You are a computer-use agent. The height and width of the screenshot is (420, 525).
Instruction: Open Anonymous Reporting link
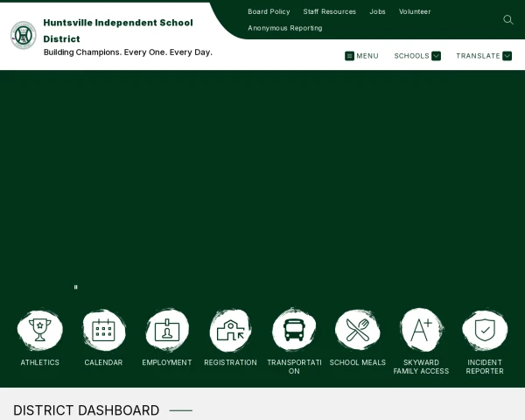pyautogui.click(x=284, y=28)
